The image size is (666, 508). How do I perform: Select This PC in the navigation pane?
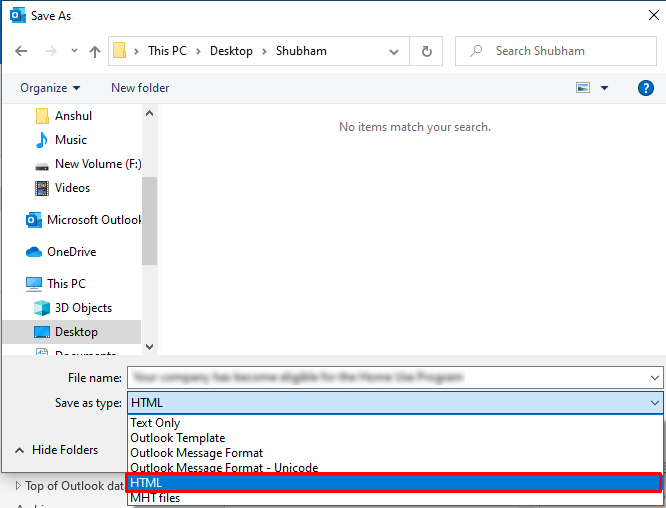(x=66, y=284)
